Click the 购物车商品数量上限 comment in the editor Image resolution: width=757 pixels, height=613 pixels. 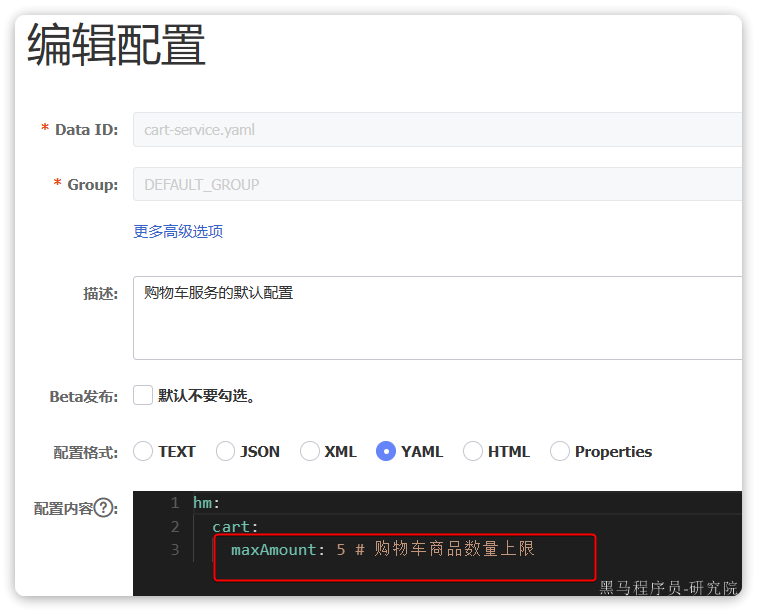click(454, 549)
